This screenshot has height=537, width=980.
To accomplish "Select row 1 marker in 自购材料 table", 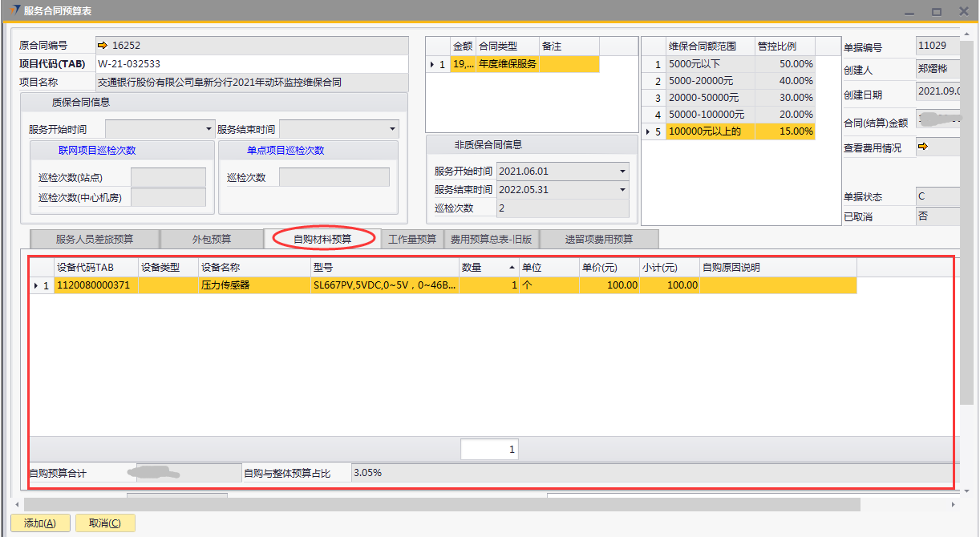I will (x=41, y=285).
